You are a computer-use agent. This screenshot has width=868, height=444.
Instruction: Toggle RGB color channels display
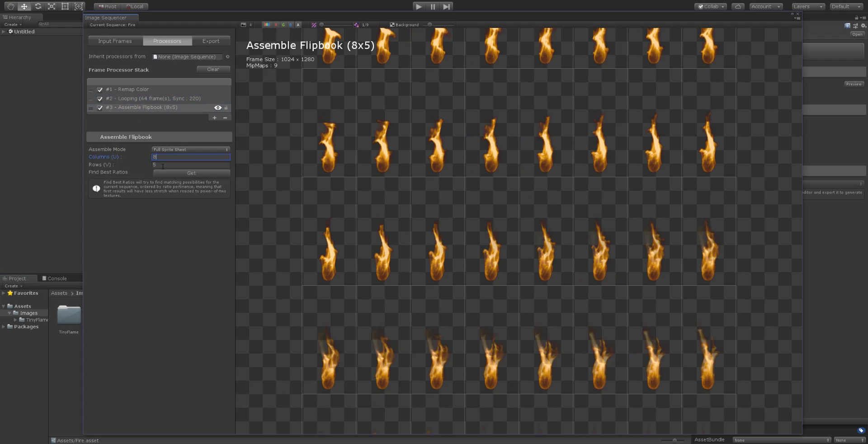click(267, 25)
